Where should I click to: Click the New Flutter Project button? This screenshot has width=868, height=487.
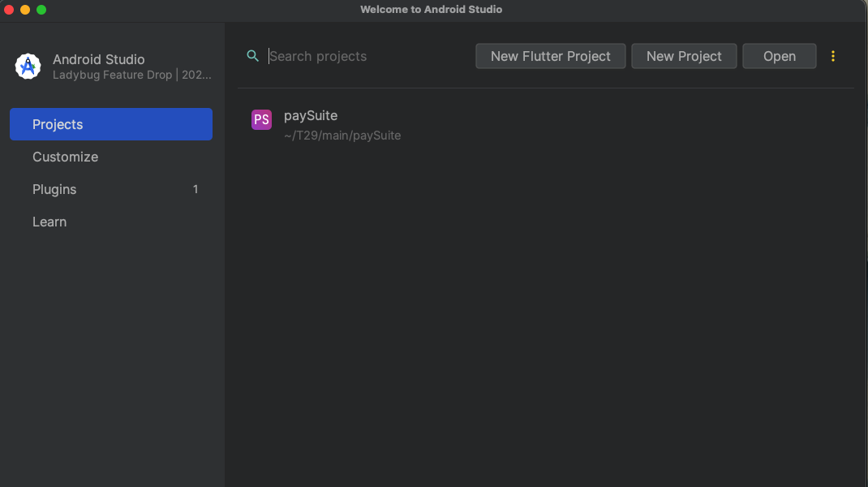(550, 56)
